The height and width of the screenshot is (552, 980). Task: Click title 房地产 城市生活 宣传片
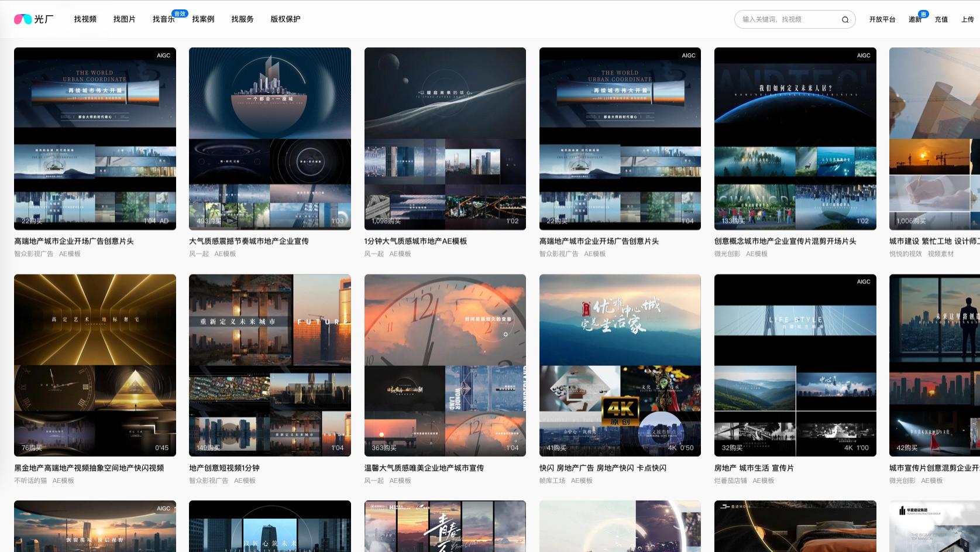[754, 468]
